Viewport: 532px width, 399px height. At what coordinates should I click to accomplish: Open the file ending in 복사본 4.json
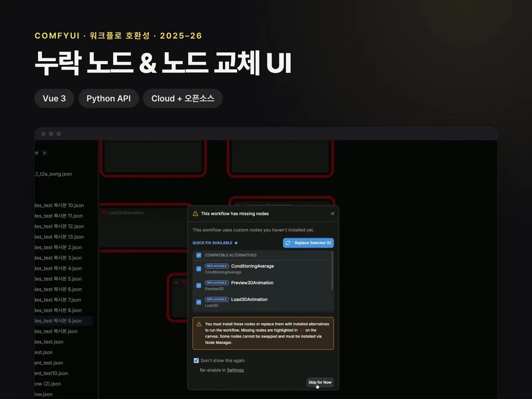coord(59,268)
